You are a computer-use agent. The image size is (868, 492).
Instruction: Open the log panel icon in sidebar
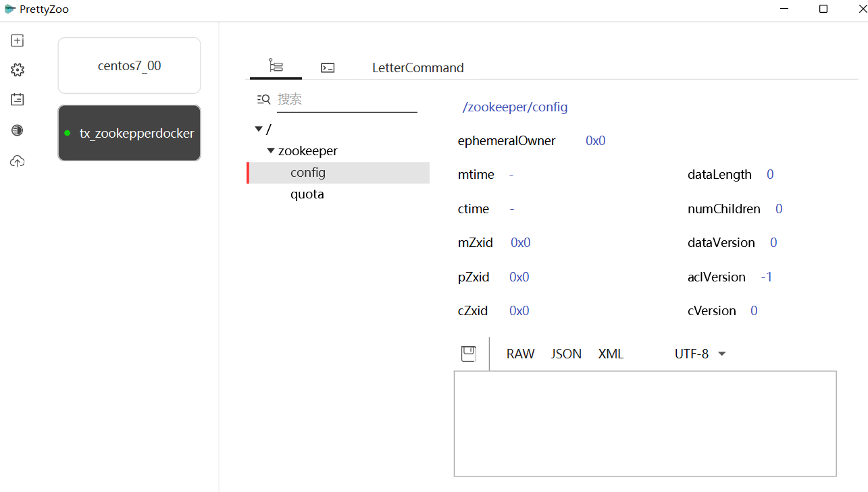18,99
